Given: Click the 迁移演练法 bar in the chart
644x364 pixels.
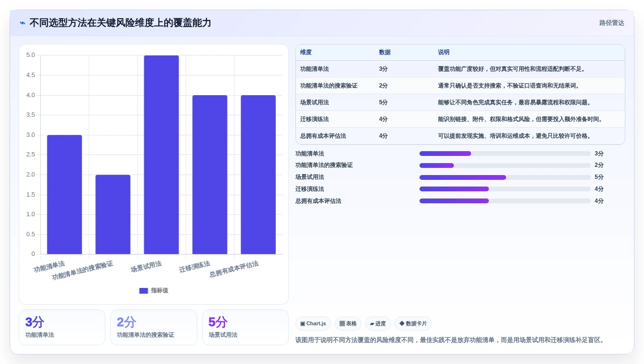Looking at the screenshot, I should coord(210,175).
